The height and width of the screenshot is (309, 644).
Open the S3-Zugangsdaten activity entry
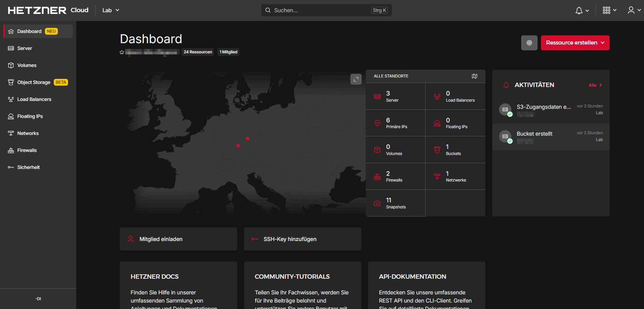[551, 110]
